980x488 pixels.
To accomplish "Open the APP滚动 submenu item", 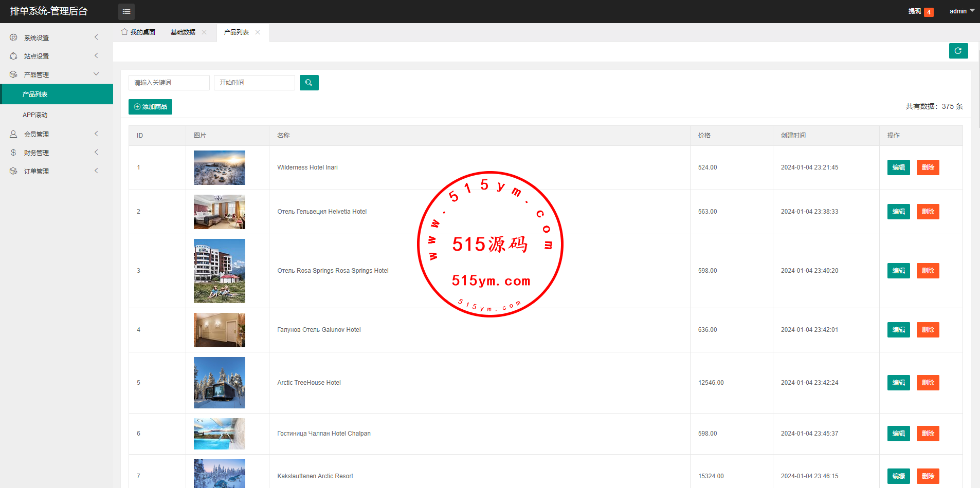I will click(x=35, y=115).
